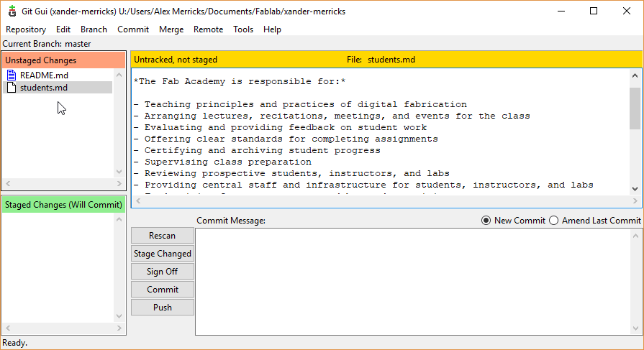
Task: Click the students.md file icon
Action: click(x=12, y=88)
